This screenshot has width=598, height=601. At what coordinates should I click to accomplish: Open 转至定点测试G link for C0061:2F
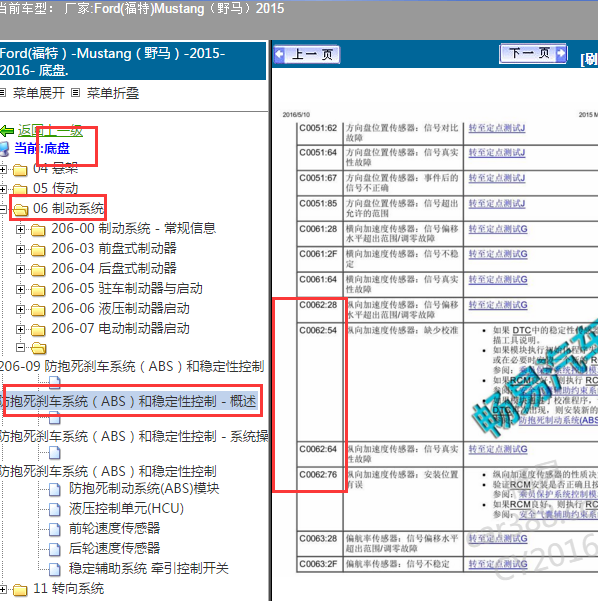pos(498,254)
